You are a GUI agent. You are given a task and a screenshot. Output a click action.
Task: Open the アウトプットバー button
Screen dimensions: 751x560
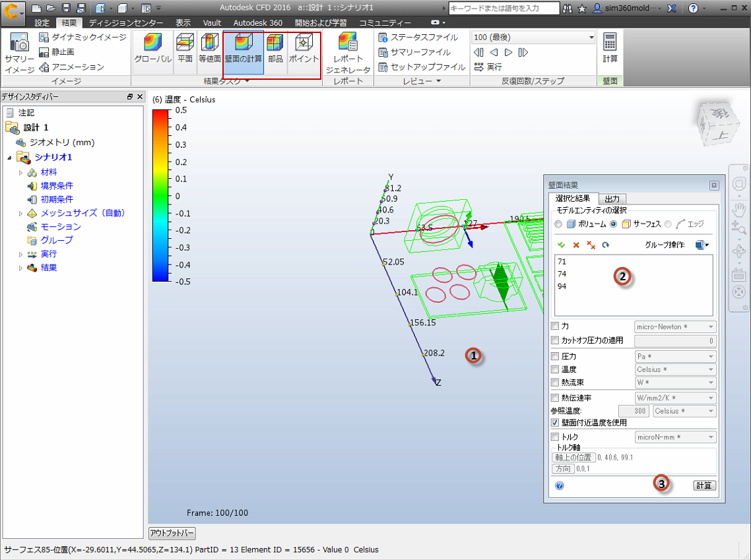[172, 533]
